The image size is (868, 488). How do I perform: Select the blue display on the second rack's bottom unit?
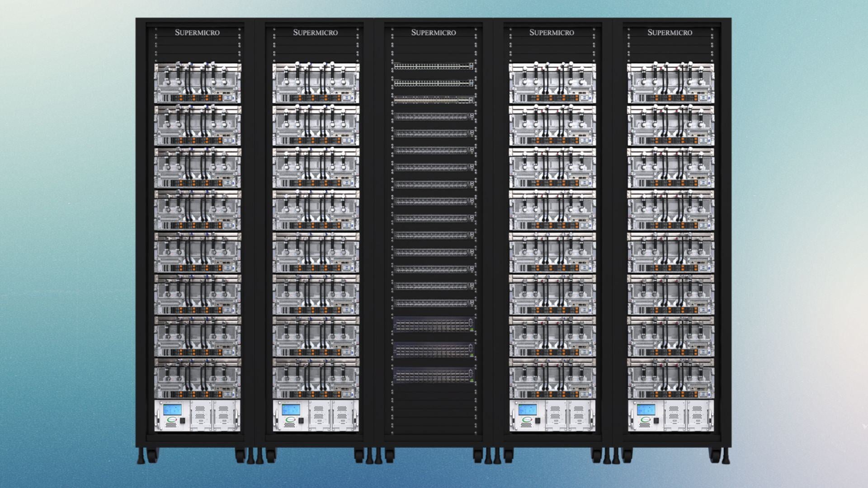(x=291, y=410)
